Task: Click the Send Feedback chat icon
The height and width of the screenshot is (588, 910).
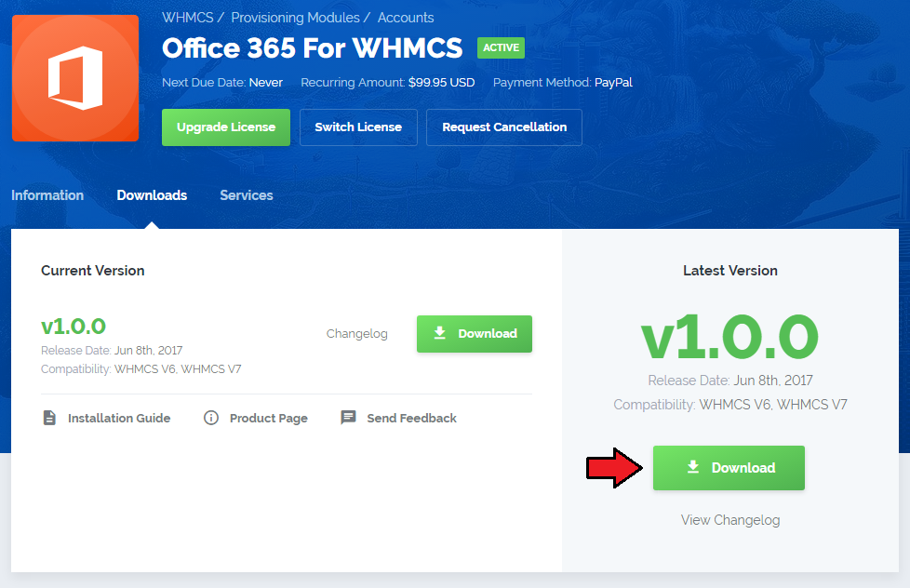Action: click(348, 418)
